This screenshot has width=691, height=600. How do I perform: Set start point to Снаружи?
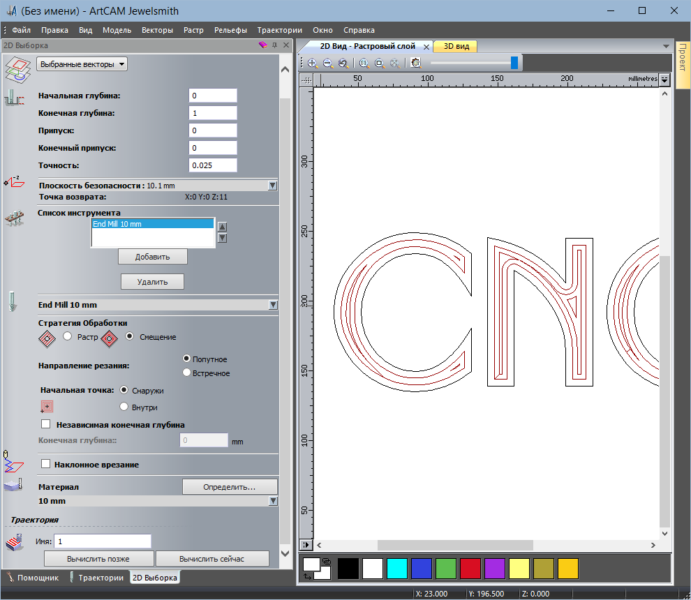point(124,390)
